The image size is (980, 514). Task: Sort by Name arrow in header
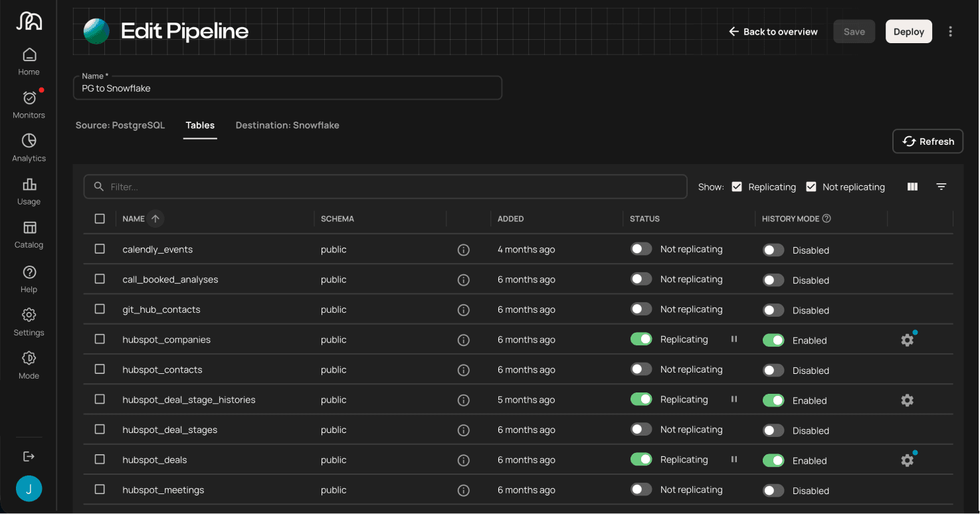click(x=155, y=218)
